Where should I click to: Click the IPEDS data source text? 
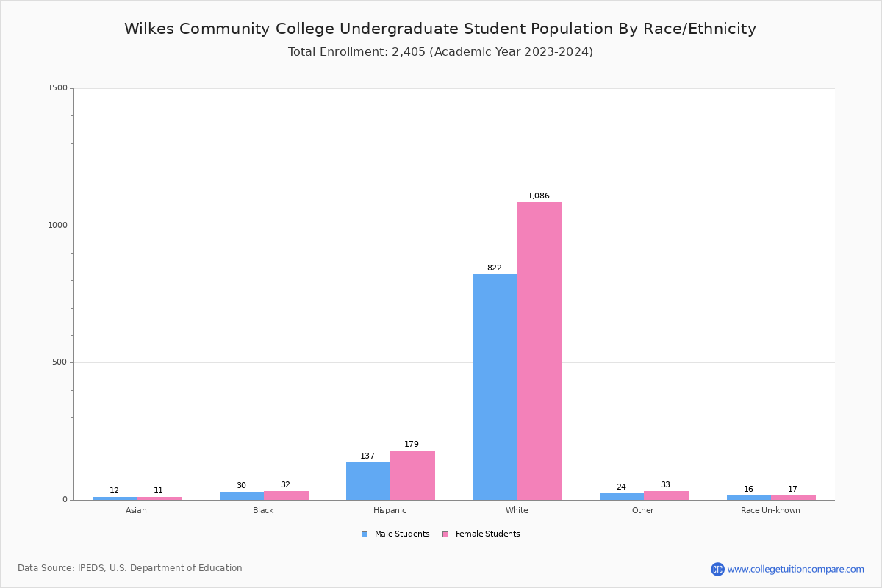point(130,568)
